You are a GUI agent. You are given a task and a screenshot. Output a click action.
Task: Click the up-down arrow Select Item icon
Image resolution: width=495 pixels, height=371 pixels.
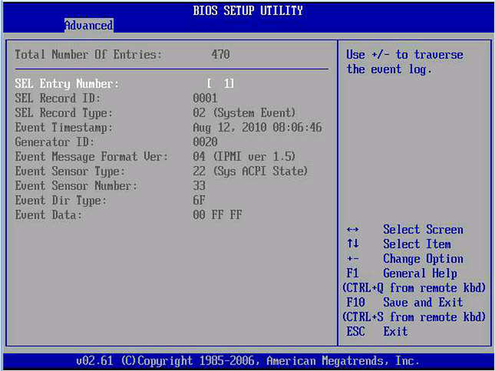coord(353,244)
